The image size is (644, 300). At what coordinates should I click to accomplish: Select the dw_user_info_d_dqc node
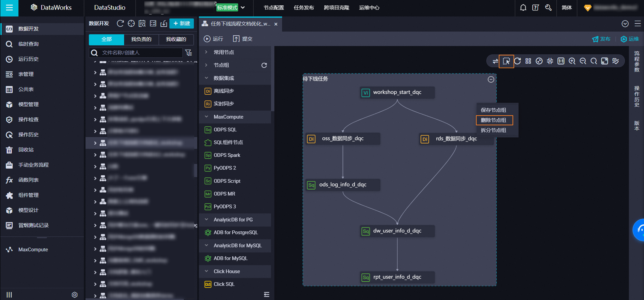coord(397,231)
